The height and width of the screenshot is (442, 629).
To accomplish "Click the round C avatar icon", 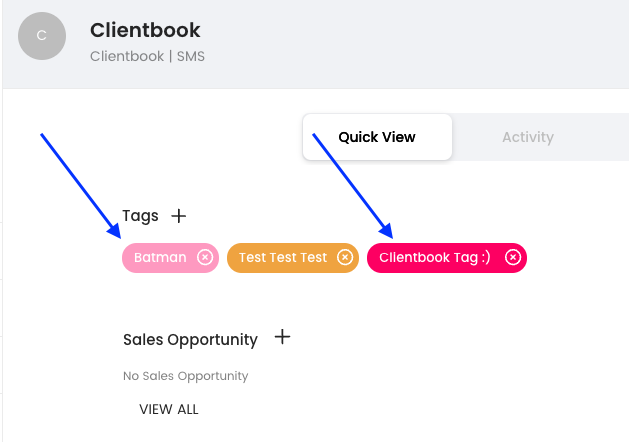I will click(x=41, y=35).
